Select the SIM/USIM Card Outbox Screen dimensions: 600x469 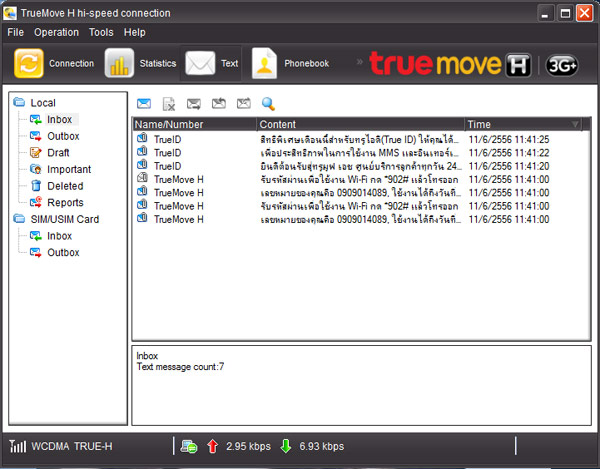pos(63,252)
